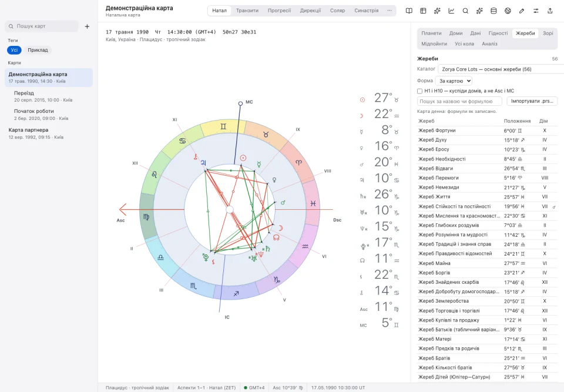Click the pencil edit icon

522,11
